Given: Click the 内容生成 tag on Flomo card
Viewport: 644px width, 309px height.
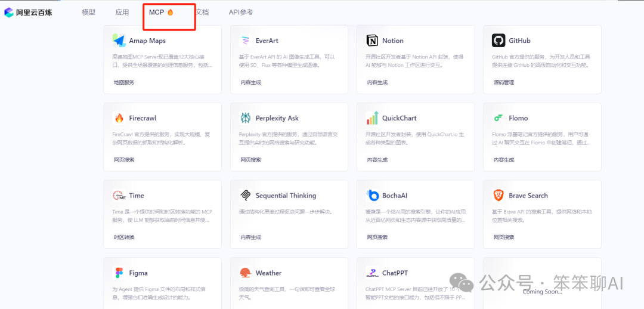Looking at the screenshot, I should tap(503, 160).
